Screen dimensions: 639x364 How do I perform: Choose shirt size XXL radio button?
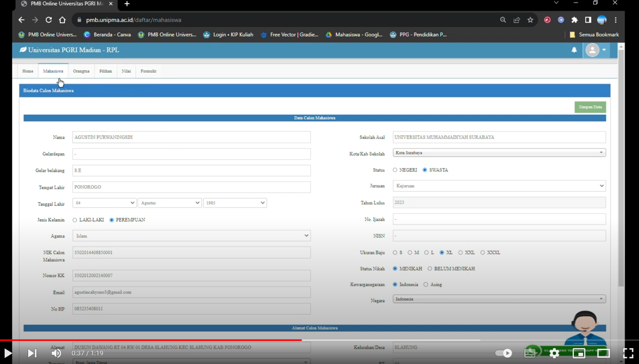461,253
